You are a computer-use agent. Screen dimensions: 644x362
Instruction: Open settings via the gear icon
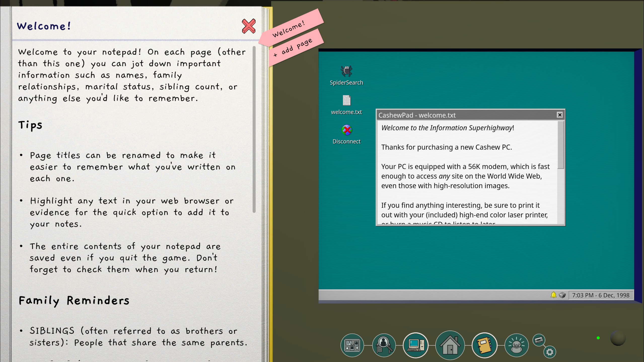550,352
